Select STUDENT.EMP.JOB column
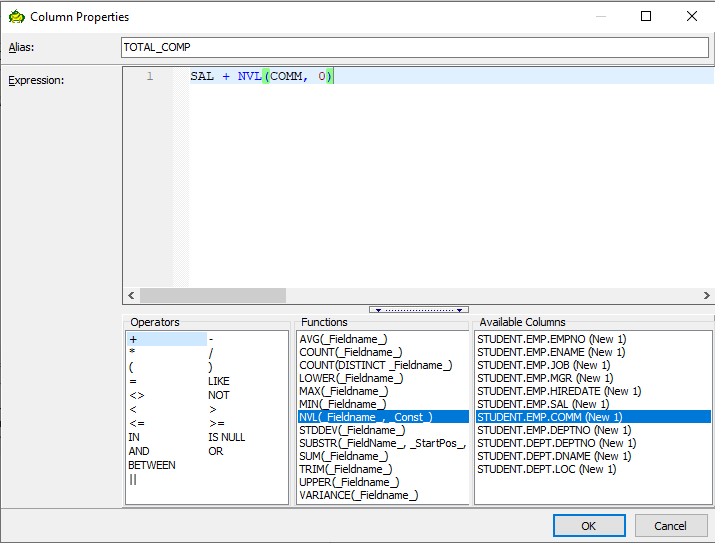 click(x=544, y=365)
